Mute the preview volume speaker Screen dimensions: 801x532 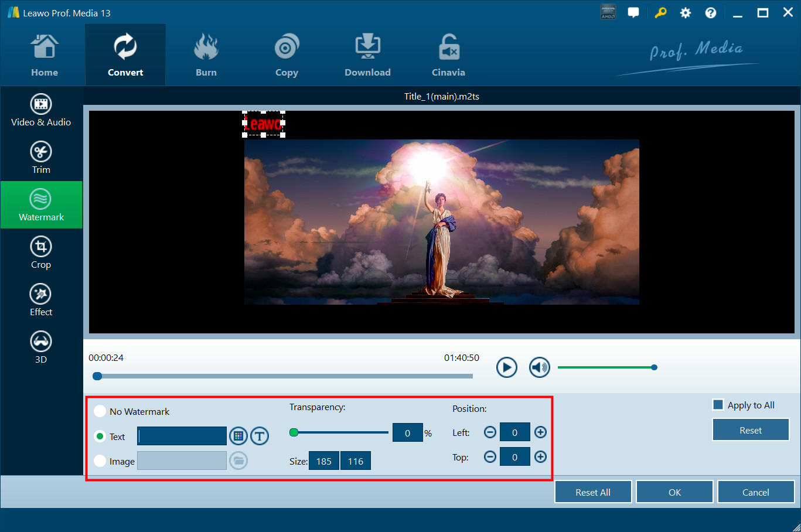(539, 367)
